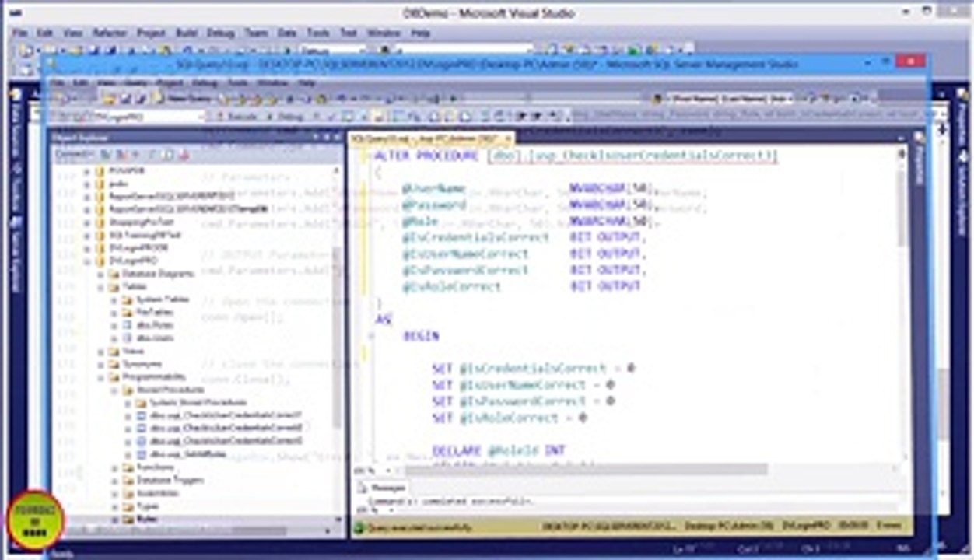The image size is (974, 560).
Task: Expand the FileTables folder
Action: 115,312
